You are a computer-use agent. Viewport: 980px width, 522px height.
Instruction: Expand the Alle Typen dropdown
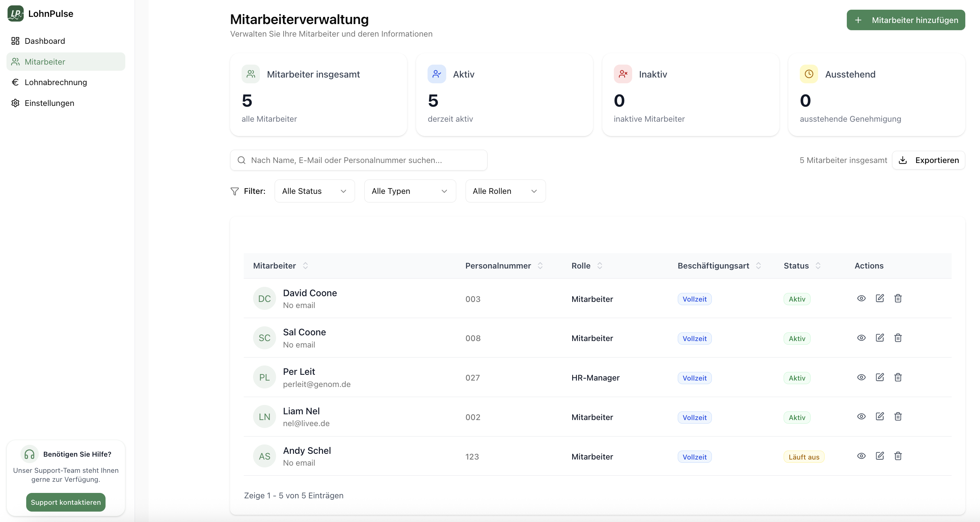coord(410,191)
